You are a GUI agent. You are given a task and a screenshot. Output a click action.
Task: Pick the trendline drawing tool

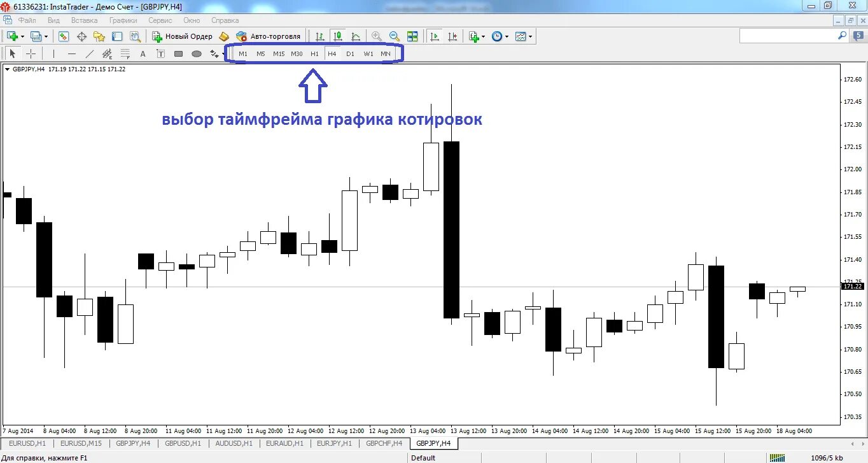(x=90, y=53)
